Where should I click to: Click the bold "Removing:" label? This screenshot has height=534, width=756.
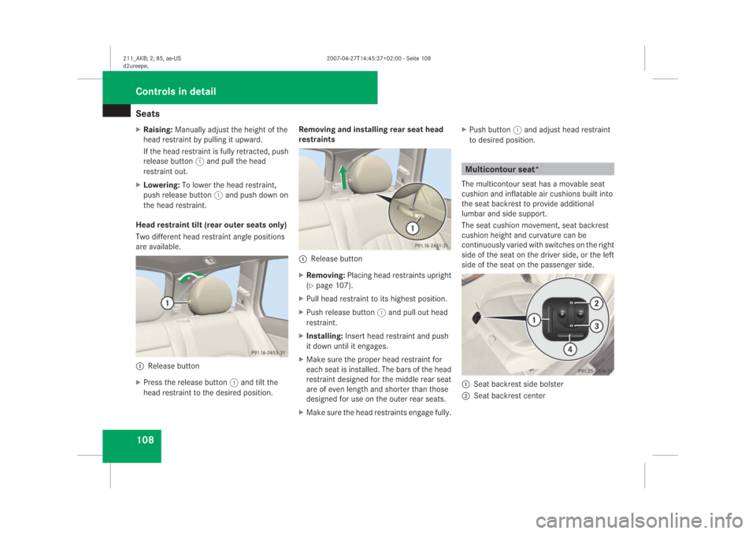coord(325,276)
